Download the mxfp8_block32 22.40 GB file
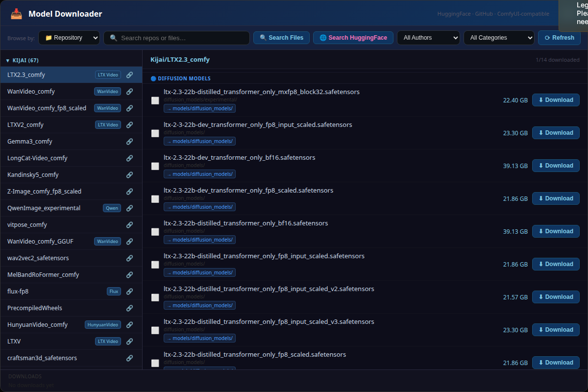The image size is (588, 392). pos(556,100)
